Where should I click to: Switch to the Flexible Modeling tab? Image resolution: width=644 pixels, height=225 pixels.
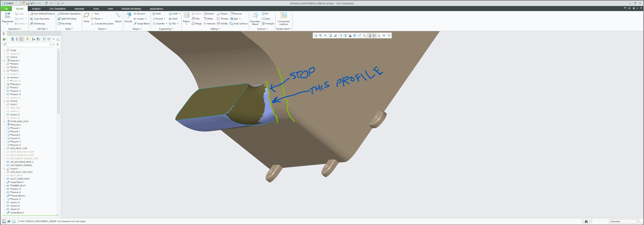(131, 9)
